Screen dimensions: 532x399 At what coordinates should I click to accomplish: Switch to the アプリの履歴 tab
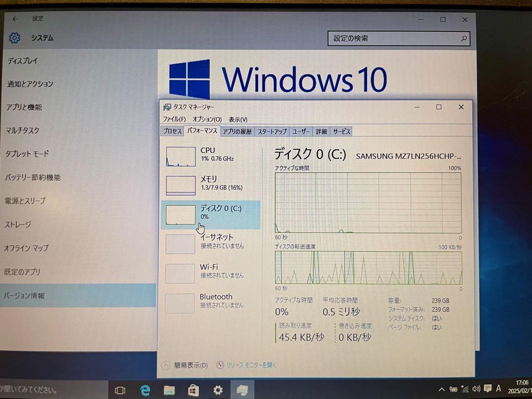pos(237,132)
